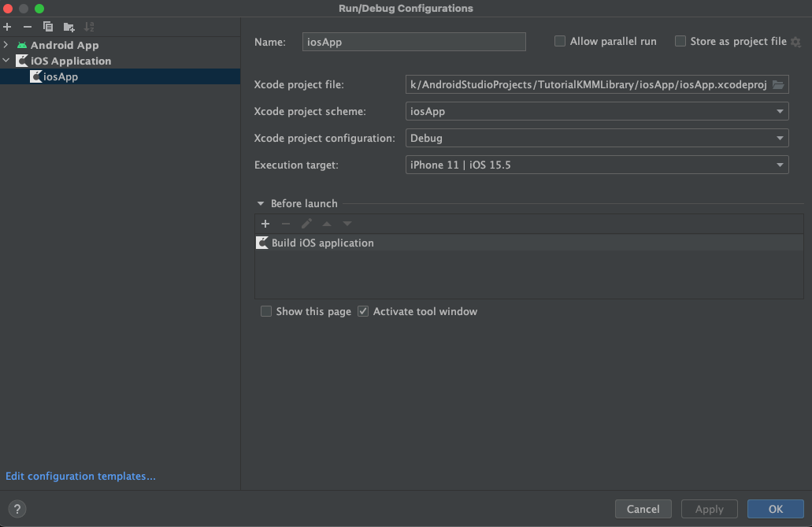Add a new Before launch task

(x=265, y=224)
